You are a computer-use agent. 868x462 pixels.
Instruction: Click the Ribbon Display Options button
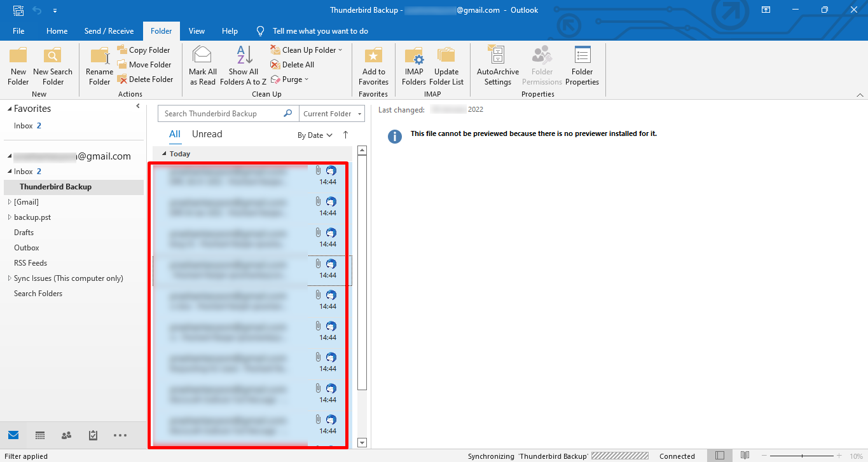[x=766, y=10]
